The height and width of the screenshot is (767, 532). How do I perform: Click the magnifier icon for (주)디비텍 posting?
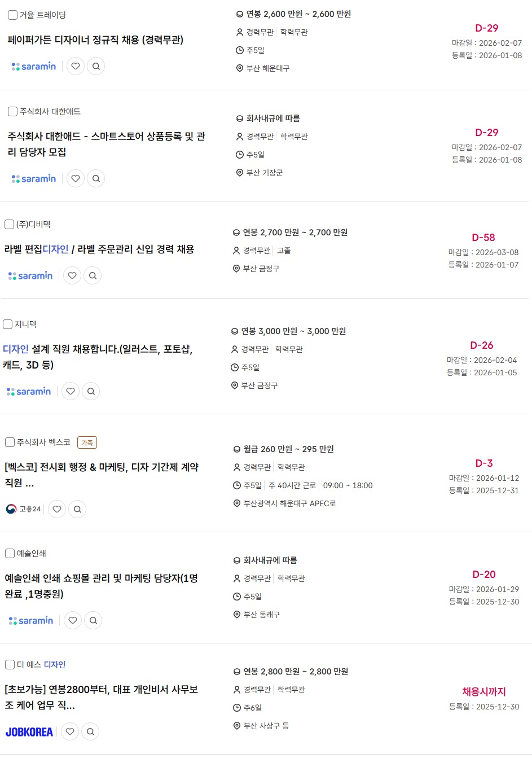tap(93, 275)
